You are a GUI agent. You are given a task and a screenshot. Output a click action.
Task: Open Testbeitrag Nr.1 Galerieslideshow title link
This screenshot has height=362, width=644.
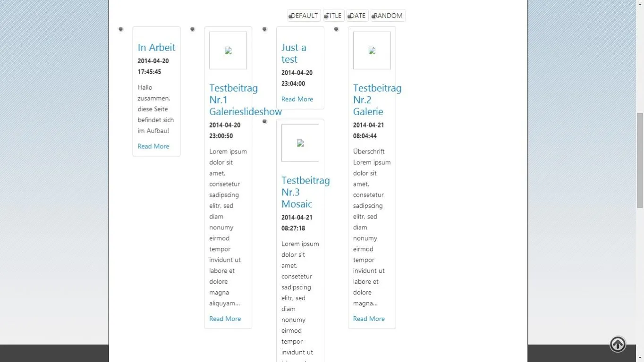(x=246, y=100)
